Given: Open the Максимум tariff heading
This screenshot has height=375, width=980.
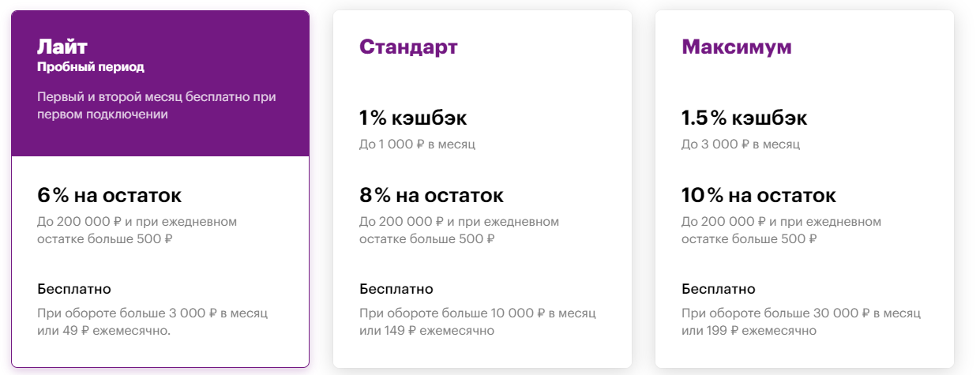Looking at the screenshot, I should (x=736, y=47).
